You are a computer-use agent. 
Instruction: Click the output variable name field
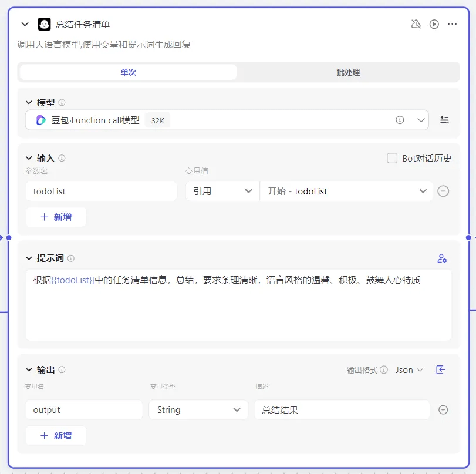coord(84,410)
